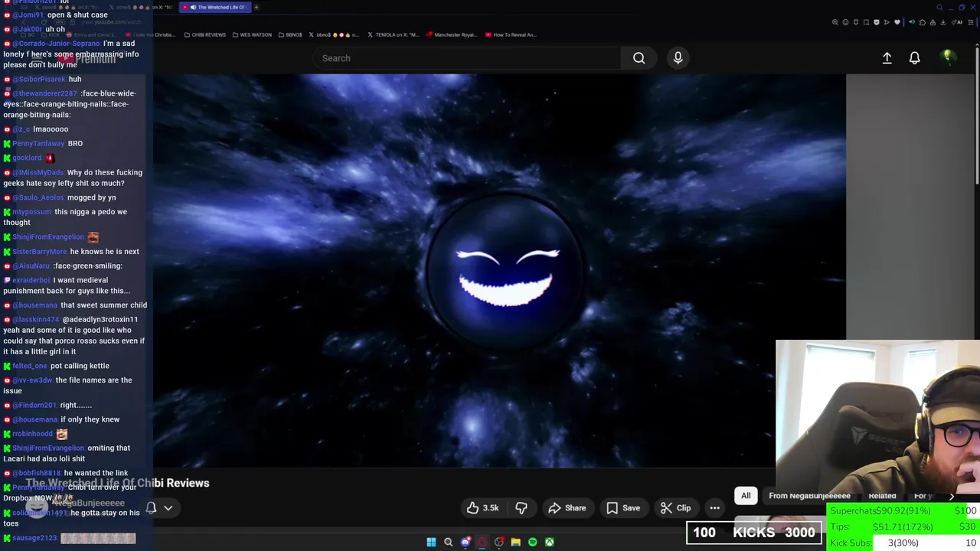Click chat username '@bobfish8818'
Image resolution: width=980 pixels, height=551 pixels.
(x=37, y=473)
